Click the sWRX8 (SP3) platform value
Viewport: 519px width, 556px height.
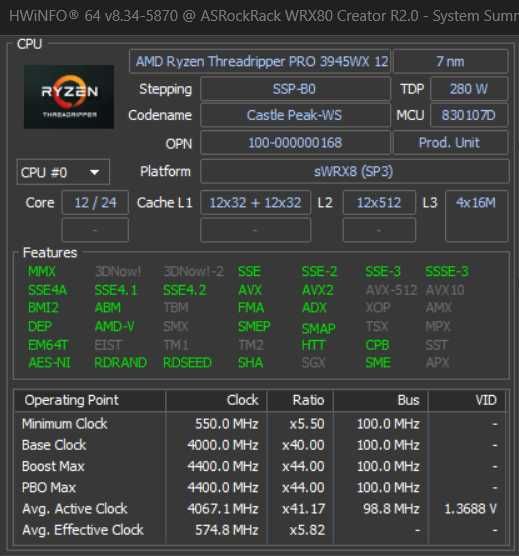355,172
